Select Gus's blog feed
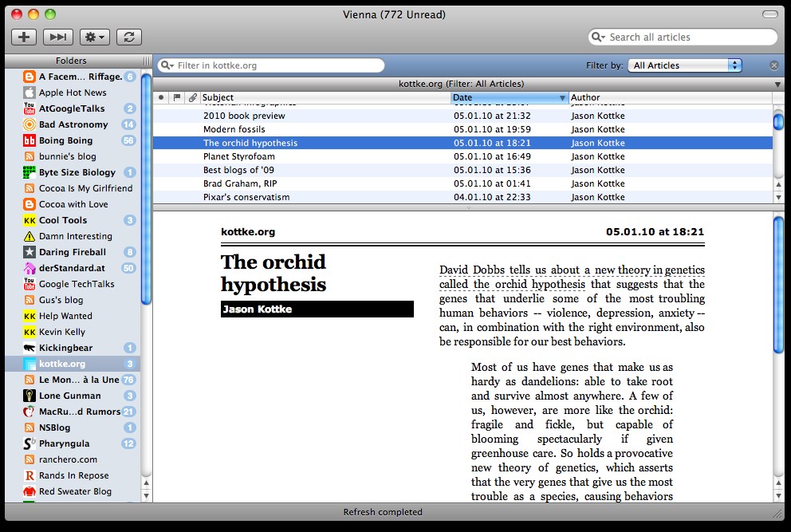The image size is (791, 532). pyautogui.click(x=73, y=300)
